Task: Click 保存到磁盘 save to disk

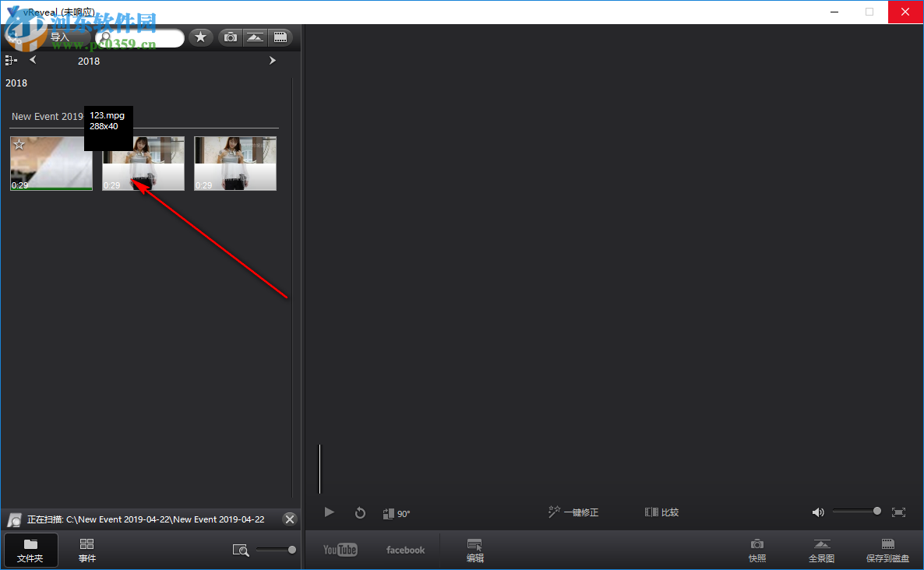Action: [887, 551]
